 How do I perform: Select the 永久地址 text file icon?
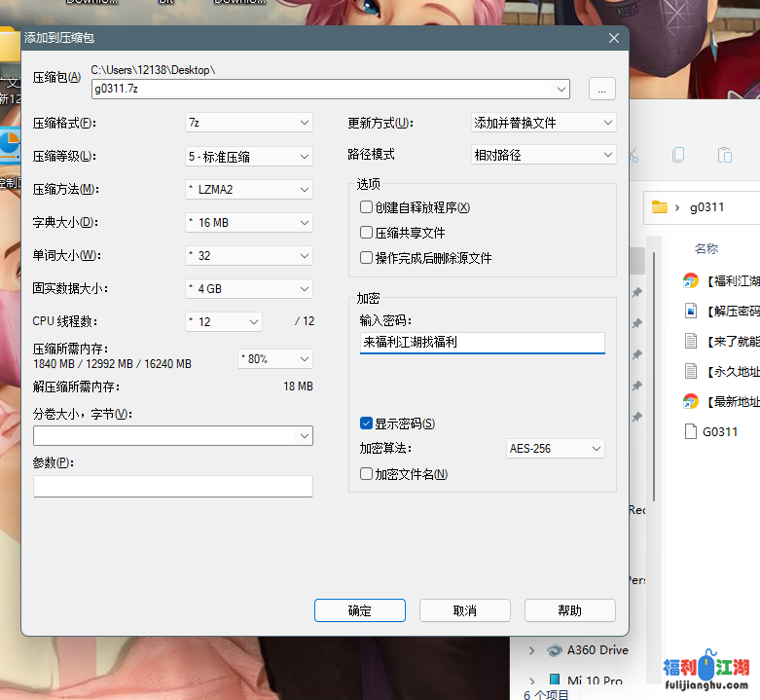(690, 371)
